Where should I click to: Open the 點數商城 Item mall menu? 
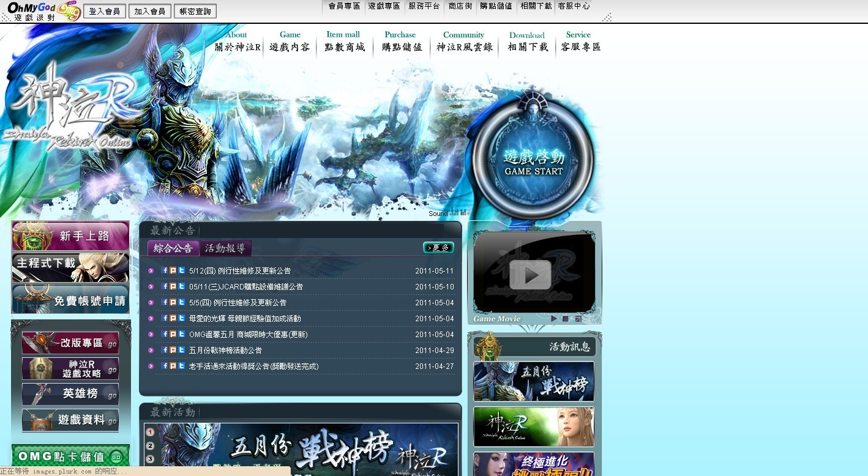(x=344, y=42)
